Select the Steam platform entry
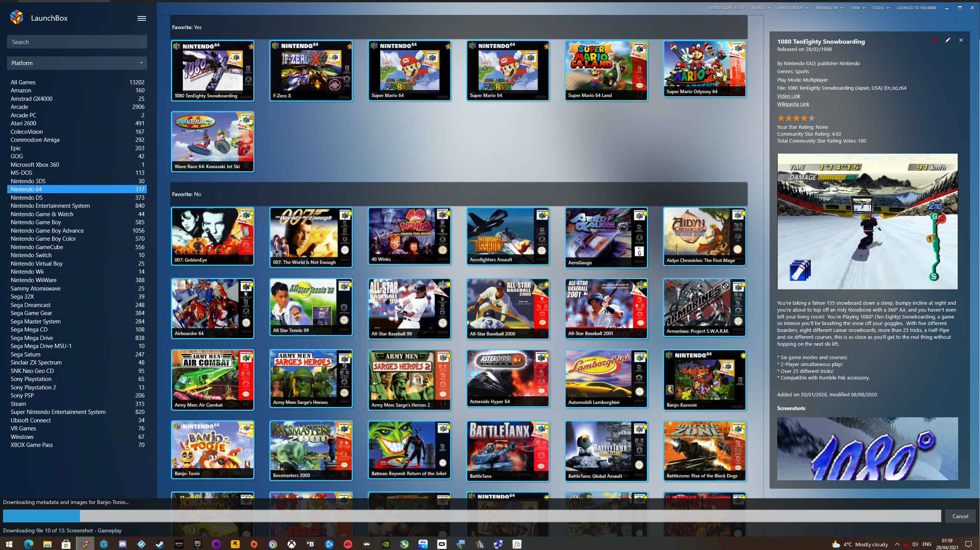Screen dimensions: 980x550 77,404
